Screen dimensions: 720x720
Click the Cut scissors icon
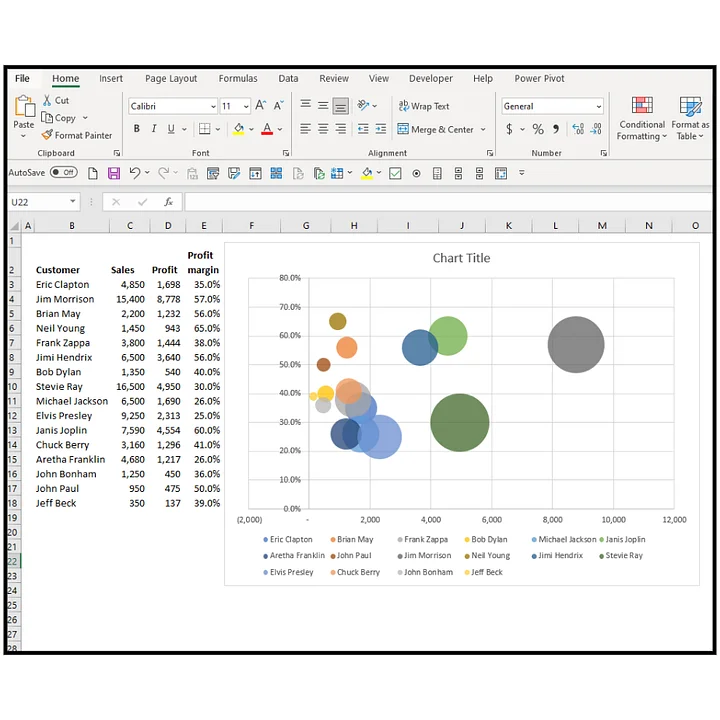[47, 100]
